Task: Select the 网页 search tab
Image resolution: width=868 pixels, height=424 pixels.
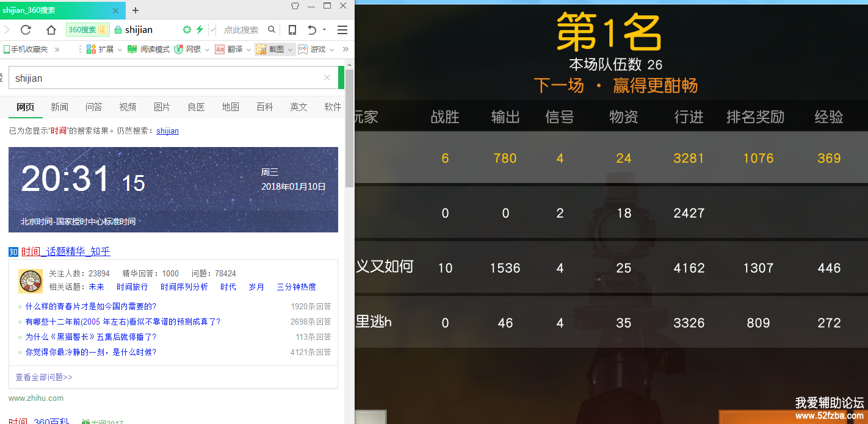Action: coord(26,107)
